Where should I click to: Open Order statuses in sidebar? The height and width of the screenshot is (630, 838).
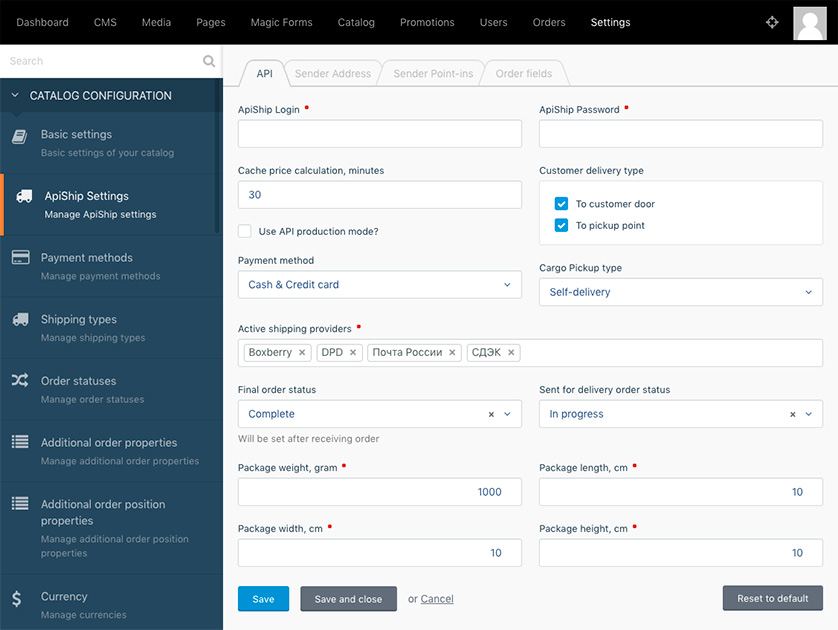tap(111, 390)
